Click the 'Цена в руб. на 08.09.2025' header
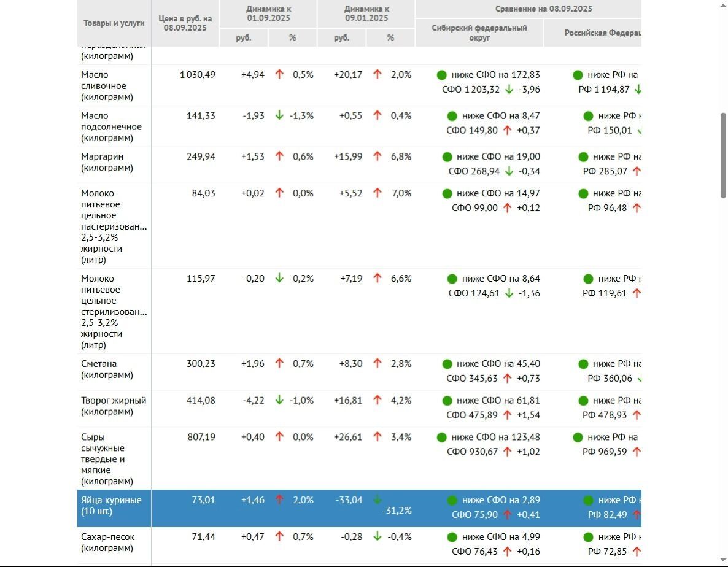 (185, 23)
